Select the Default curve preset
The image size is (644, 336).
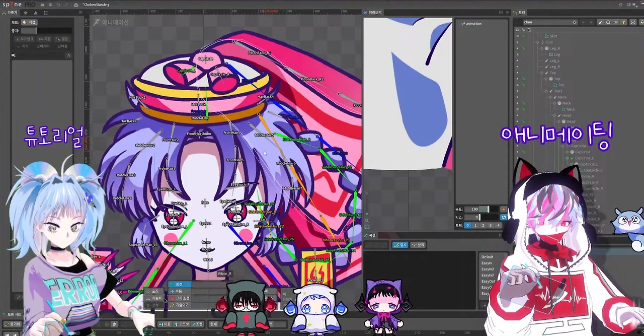(487, 257)
